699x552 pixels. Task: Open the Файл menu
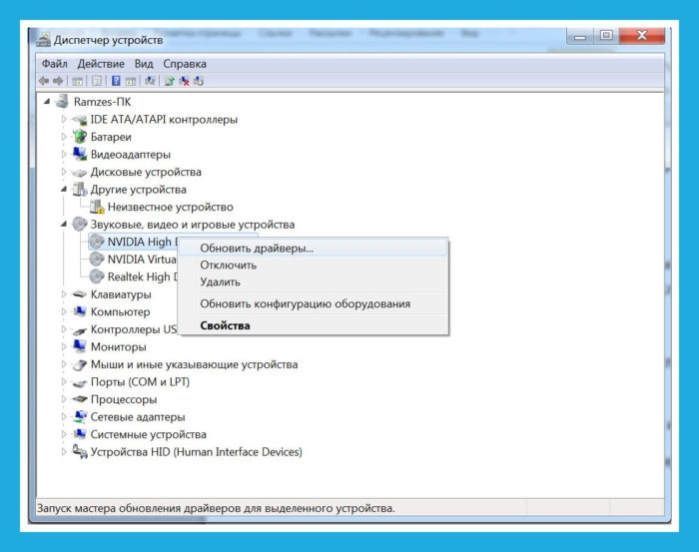click(54, 64)
